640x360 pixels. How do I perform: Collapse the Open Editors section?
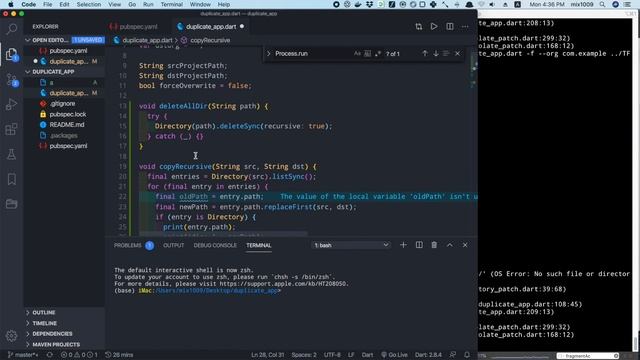pos(28,40)
